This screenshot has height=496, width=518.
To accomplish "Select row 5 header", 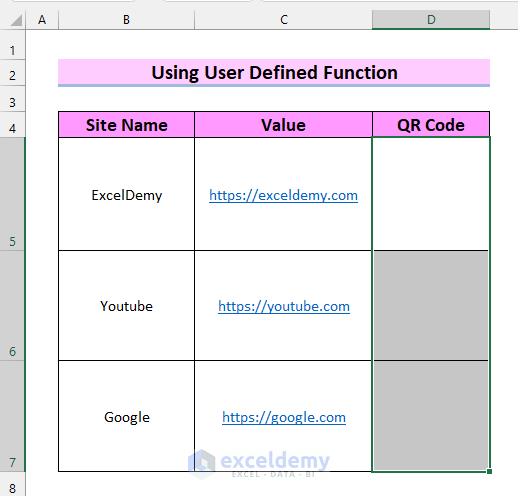I will point(12,194).
